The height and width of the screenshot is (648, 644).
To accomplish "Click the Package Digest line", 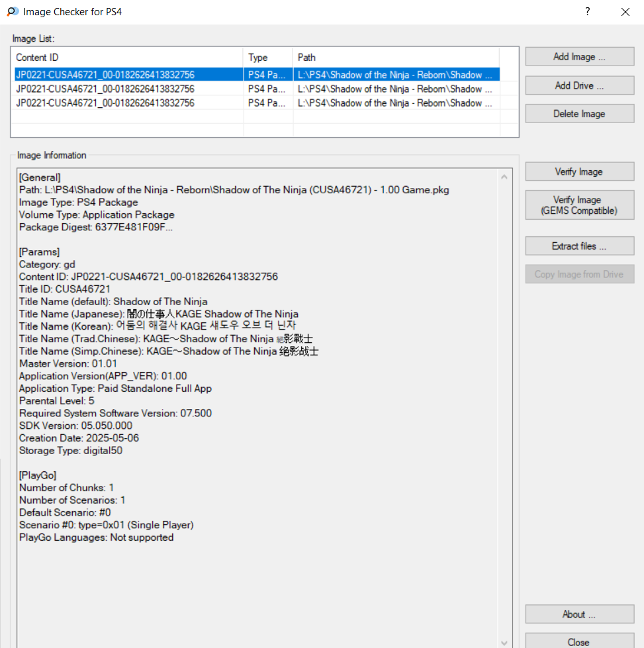I will click(x=96, y=227).
